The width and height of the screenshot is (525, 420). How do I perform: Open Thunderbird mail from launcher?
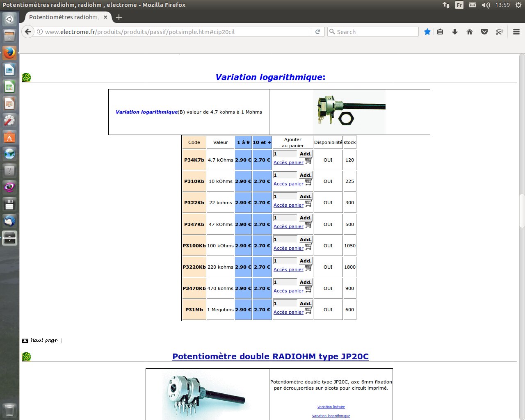pos(9,221)
